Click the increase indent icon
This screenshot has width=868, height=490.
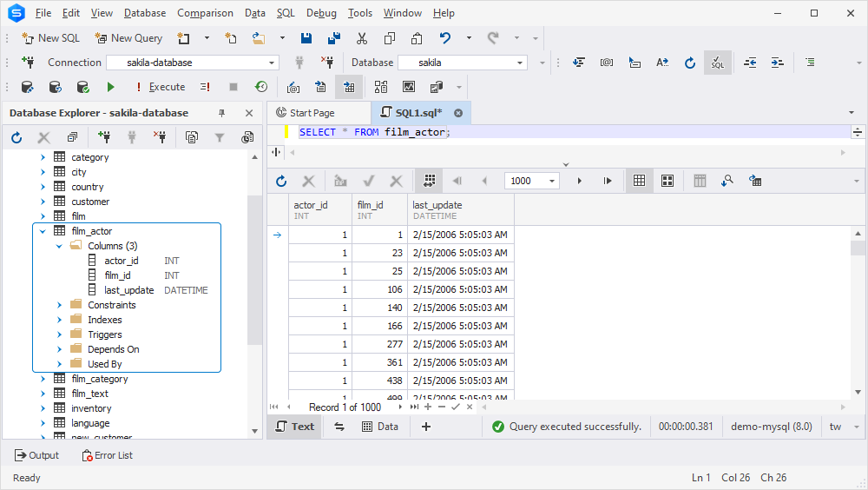pyautogui.click(x=777, y=63)
